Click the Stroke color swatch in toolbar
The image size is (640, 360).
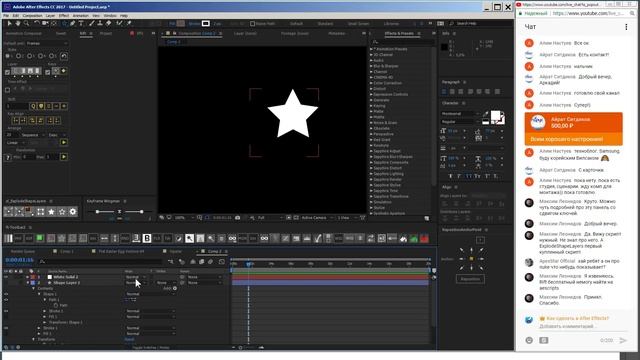coord(206,24)
